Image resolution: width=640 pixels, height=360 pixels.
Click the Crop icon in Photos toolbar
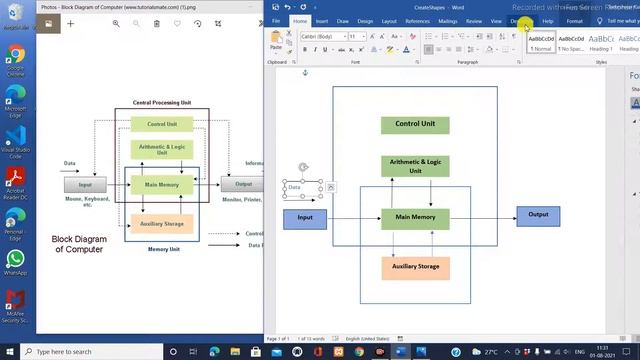[218, 24]
